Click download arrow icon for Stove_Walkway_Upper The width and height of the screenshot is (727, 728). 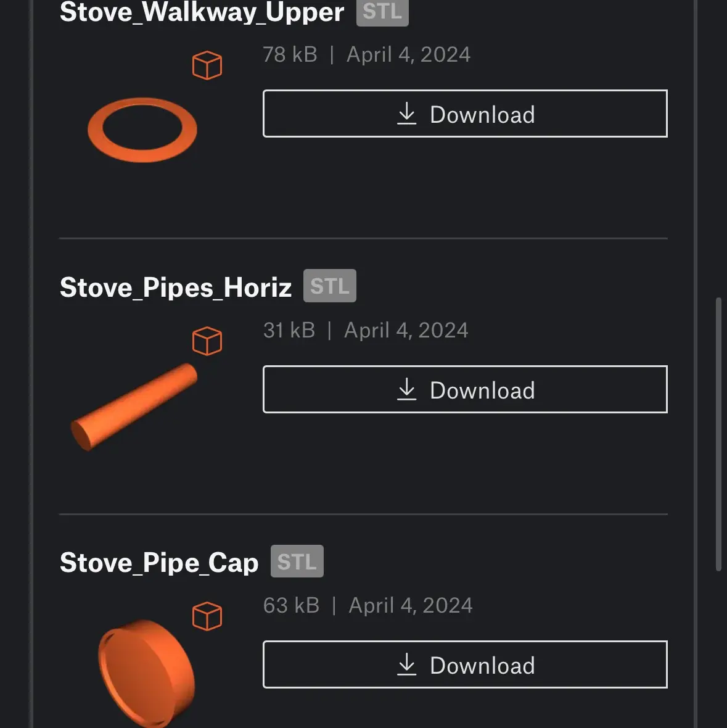coord(407,114)
